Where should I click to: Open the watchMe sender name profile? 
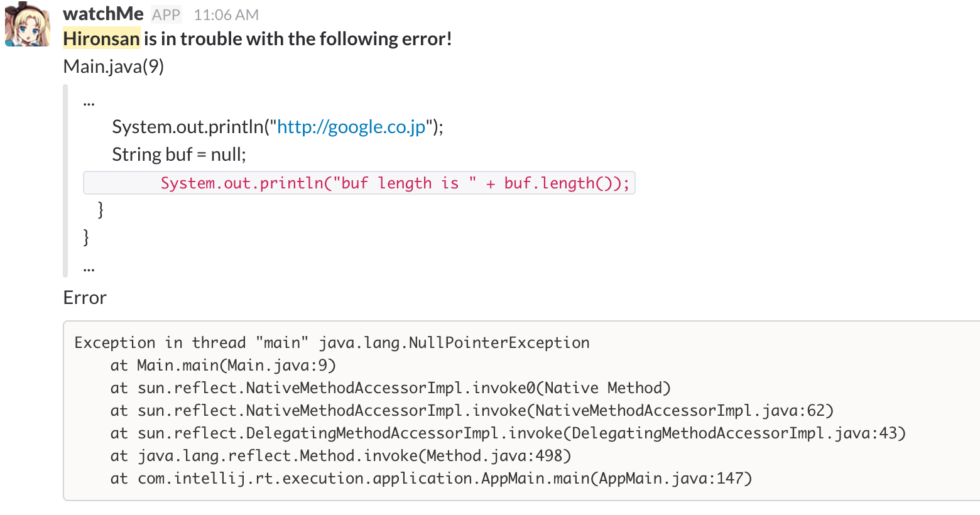103,14
